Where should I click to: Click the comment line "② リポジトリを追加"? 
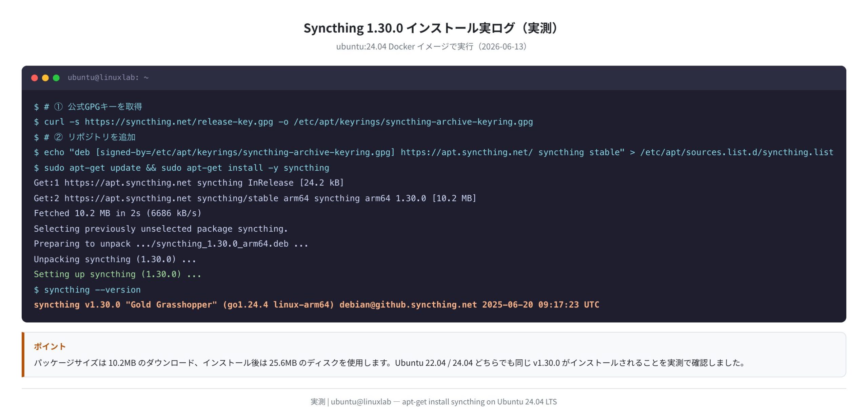(84, 137)
